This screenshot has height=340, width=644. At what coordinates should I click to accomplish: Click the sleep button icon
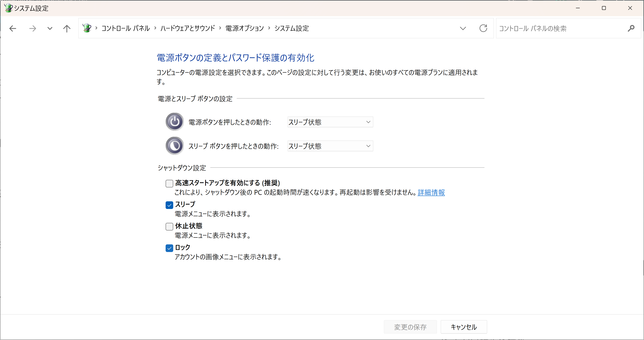pyautogui.click(x=174, y=146)
